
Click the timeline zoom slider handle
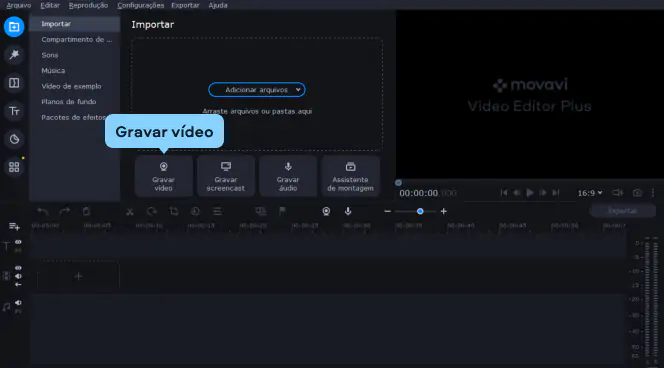[x=420, y=211]
